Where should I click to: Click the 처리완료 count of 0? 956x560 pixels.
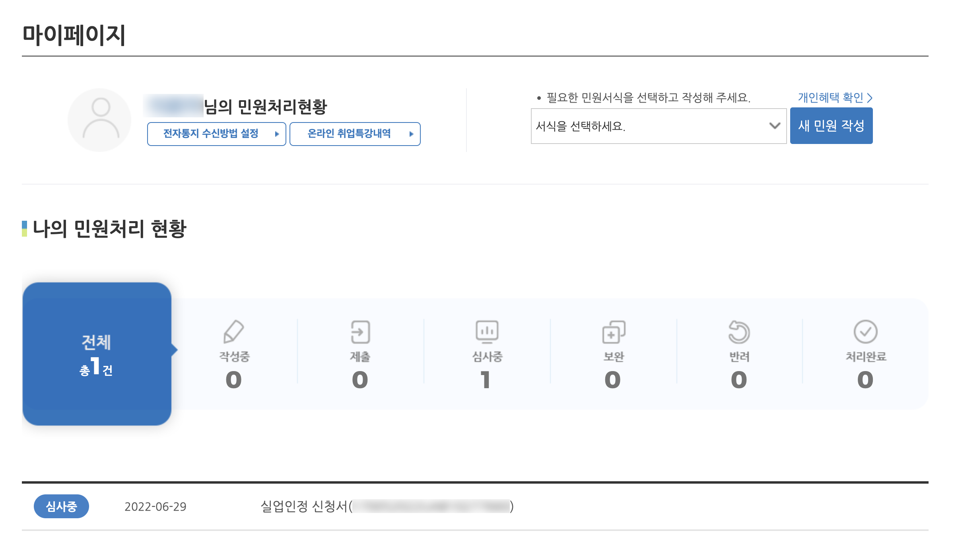(x=865, y=379)
